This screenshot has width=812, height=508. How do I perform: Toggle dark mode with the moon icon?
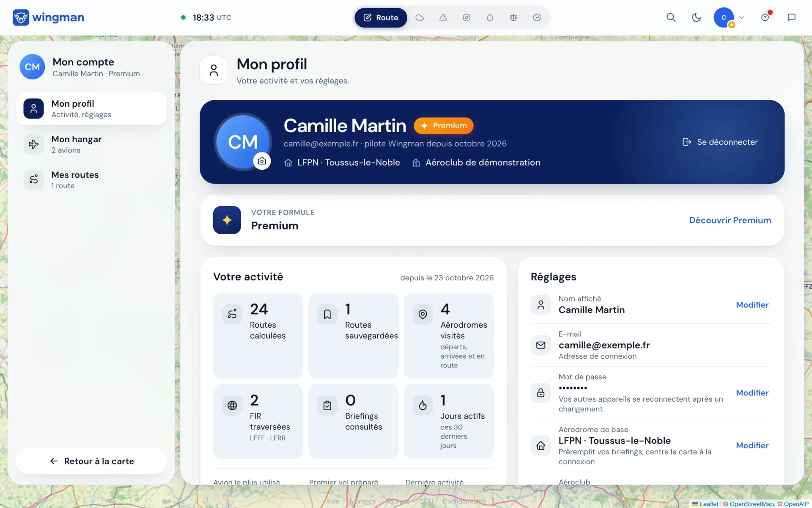(696, 17)
